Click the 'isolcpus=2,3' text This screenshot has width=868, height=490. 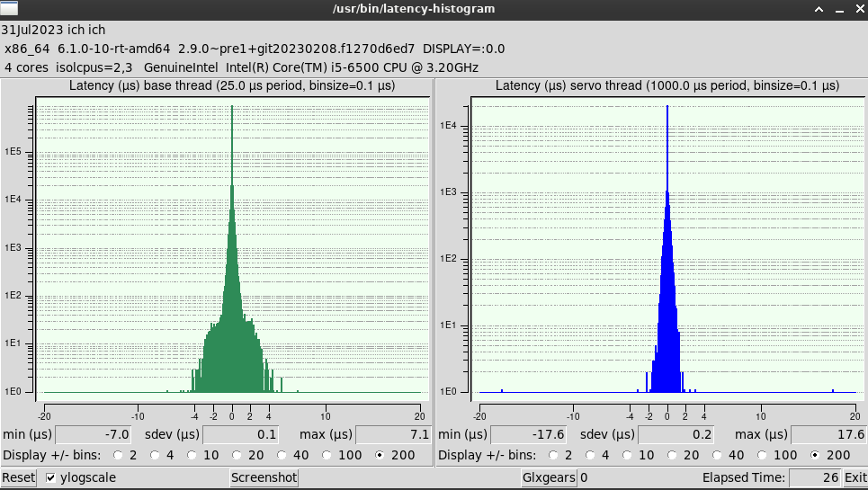pos(94,67)
